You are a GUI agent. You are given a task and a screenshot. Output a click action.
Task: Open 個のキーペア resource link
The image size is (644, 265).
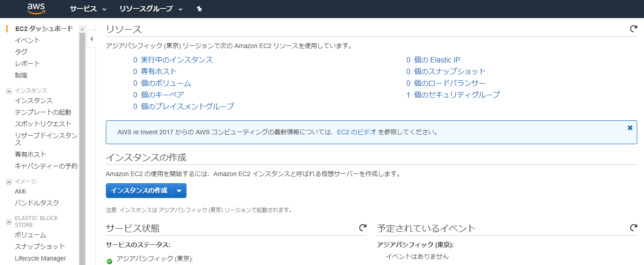pos(162,95)
